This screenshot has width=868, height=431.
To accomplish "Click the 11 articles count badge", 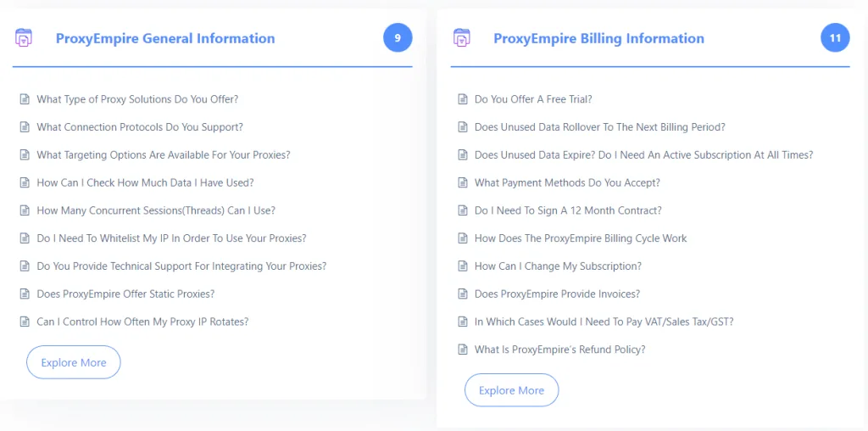I will (835, 38).
